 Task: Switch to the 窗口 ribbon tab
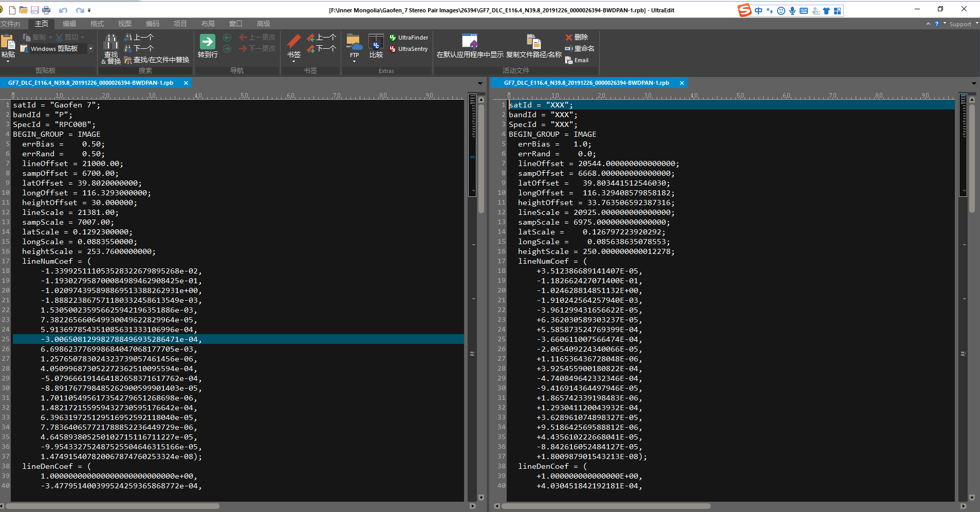click(236, 24)
